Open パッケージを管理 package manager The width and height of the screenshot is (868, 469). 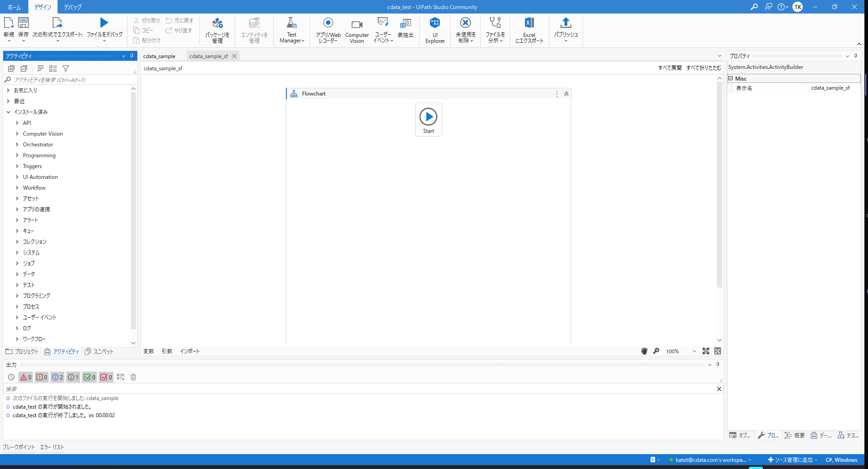[x=217, y=30]
